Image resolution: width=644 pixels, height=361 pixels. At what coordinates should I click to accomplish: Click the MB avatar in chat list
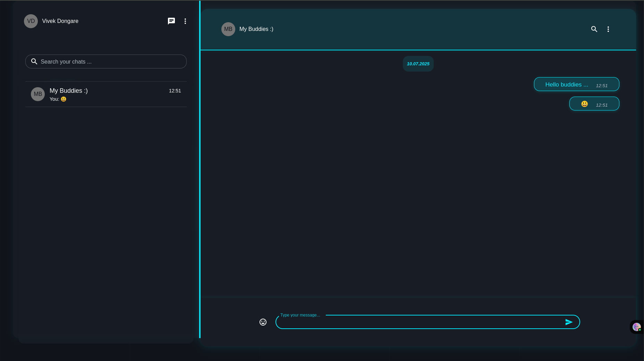38,94
